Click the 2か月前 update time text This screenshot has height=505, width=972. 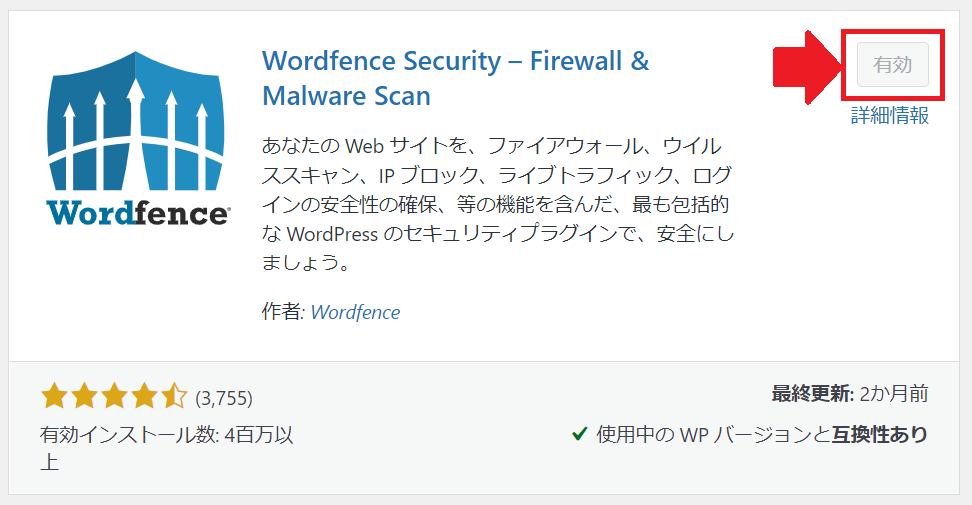[x=894, y=393]
